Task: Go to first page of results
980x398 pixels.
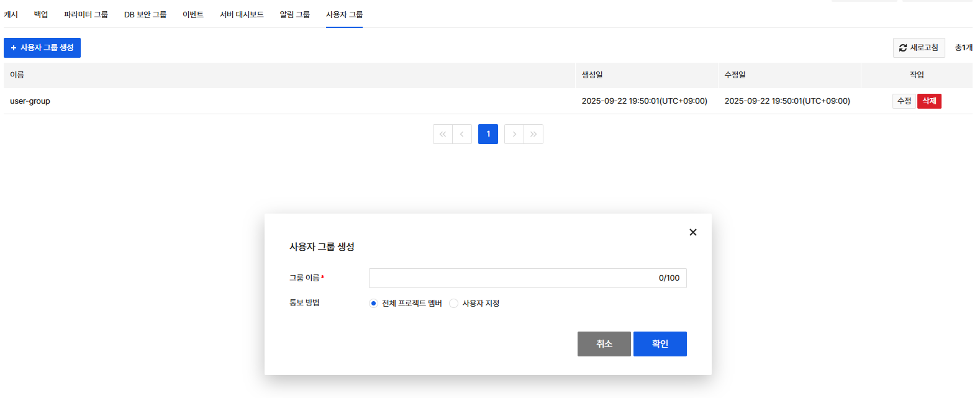Action: click(x=442, y=134)
